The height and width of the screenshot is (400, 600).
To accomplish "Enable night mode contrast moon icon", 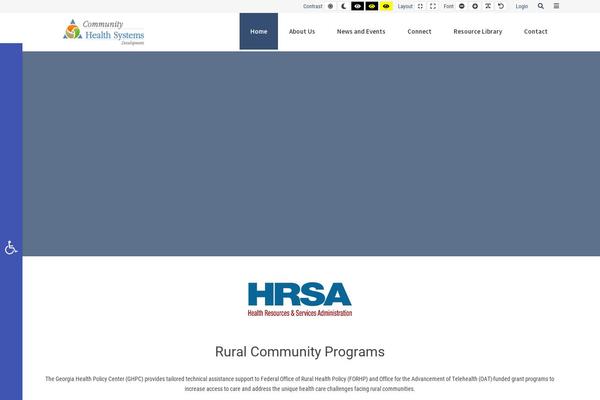I will (x=343, y=6).
